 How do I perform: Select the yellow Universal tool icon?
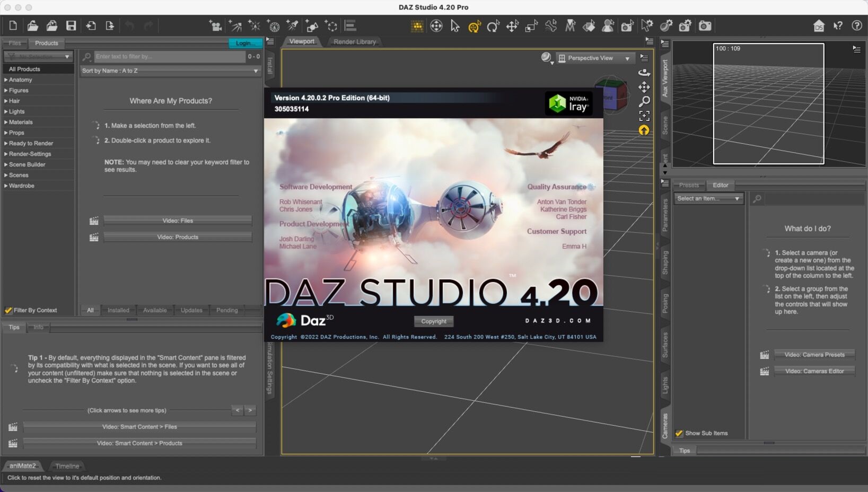[474, 25]
